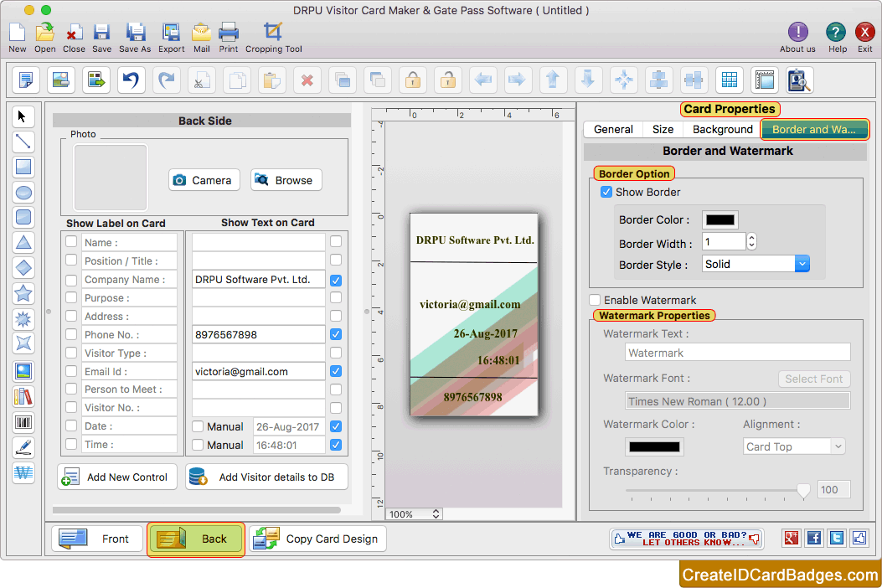Click the Copy Card Design button

pyautogui.click(x=317, y=539)
